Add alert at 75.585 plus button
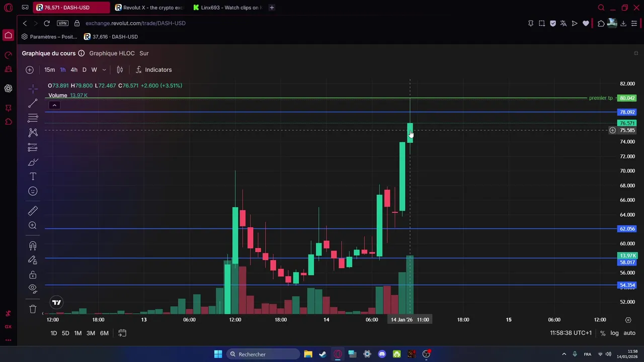 coord(612,130)
